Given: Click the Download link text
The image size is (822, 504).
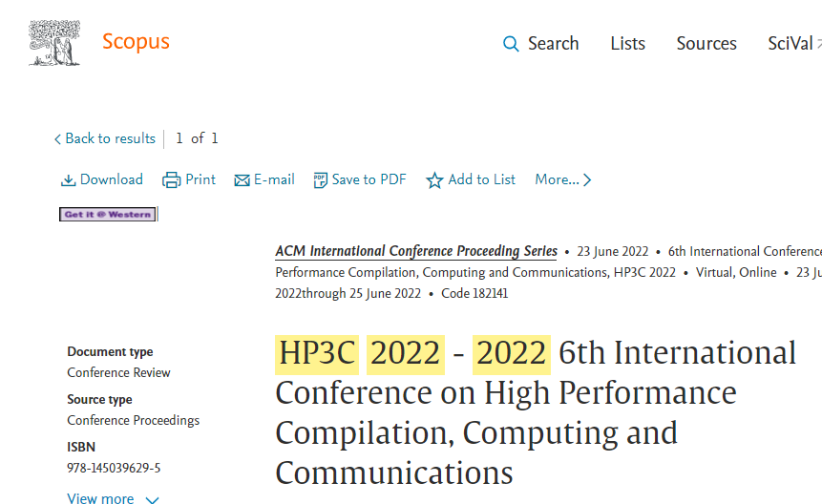Looking at the screenshot, I should [x=111, y=179].
